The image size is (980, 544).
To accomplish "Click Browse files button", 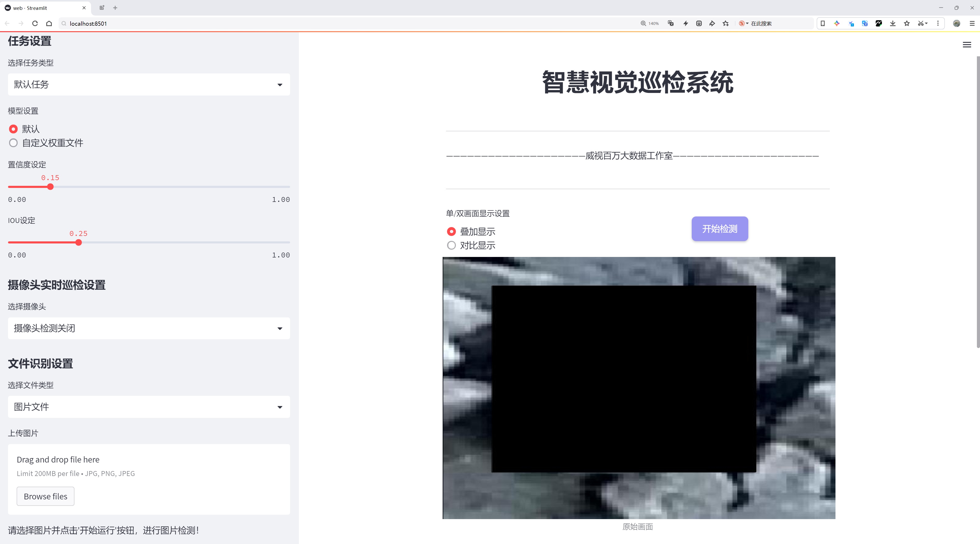I will pyautogui.click(x=45, y=496).
